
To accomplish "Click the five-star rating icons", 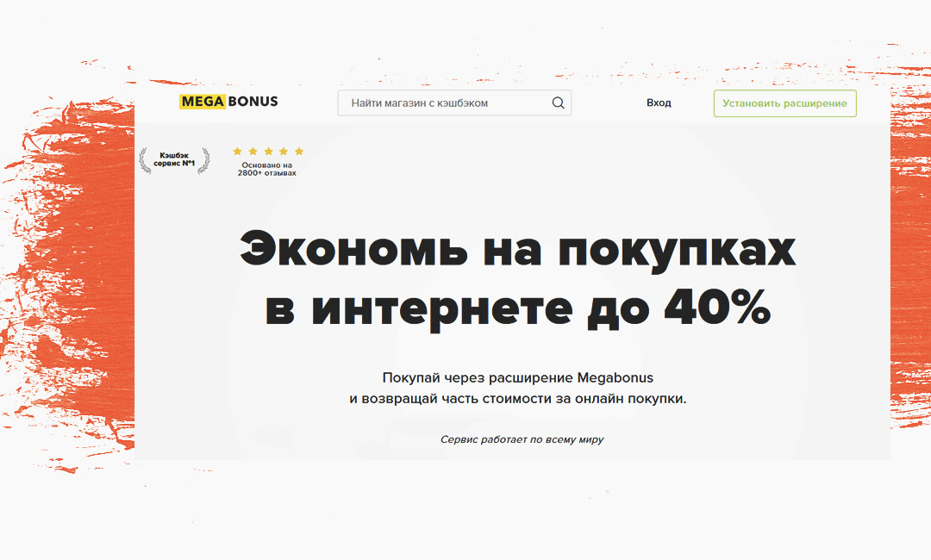I will click(268, 152).
